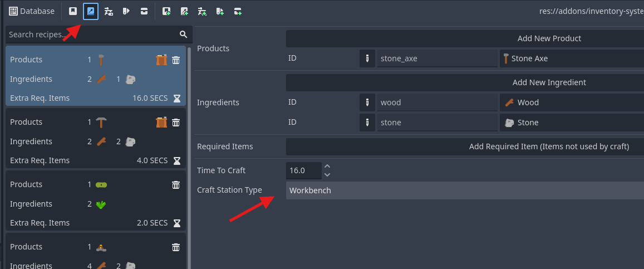Open the tag-shaped icon tab

pyautogui.click(x=126, y=11)
